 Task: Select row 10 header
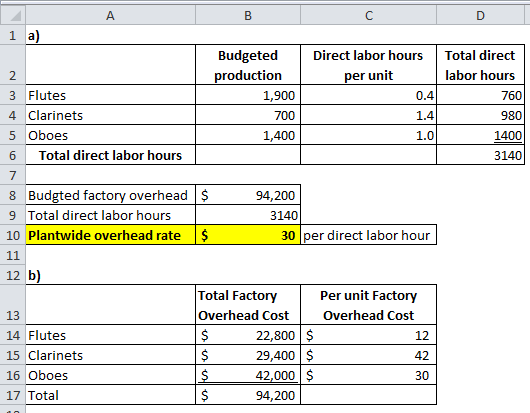[x=13, y=235]
